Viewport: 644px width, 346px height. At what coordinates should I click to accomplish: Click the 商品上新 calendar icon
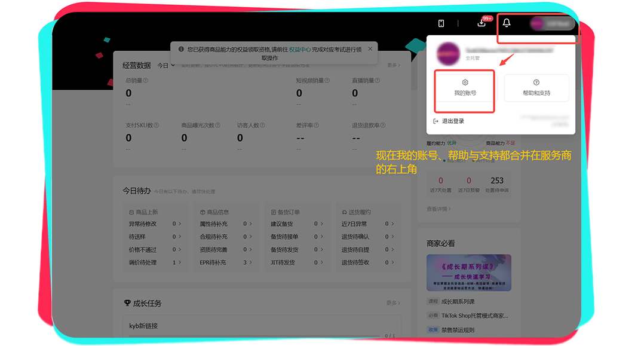(132, 212)
